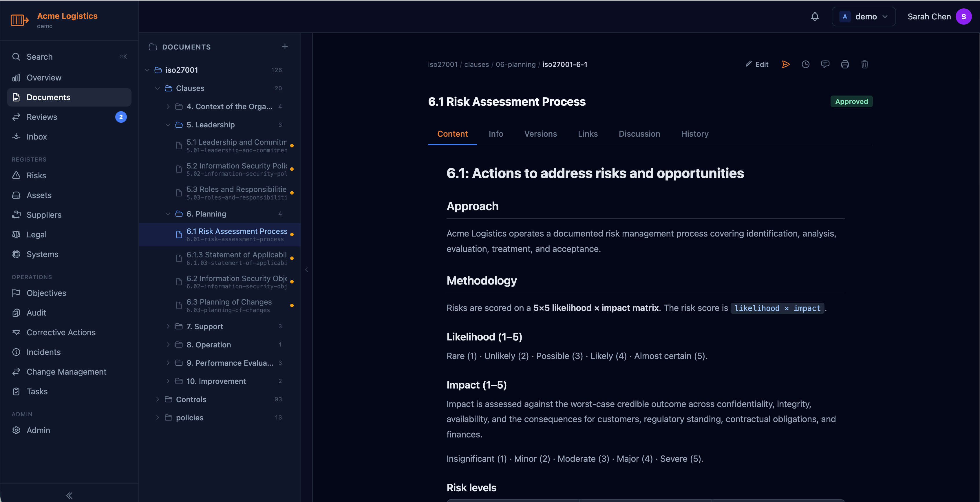Collapse the documents panel arrow handle
The image size is (980, 502).
[x=307, y=270]
